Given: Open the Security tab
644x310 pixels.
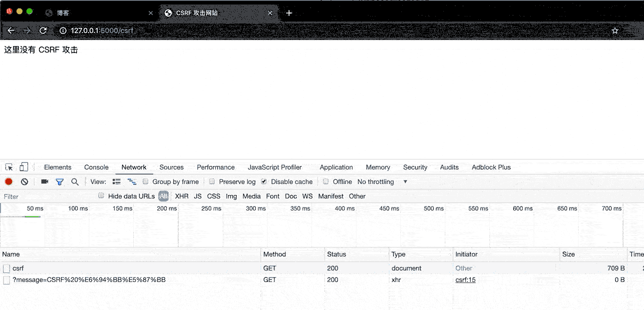Looking at the screenshot, I should [415, 167].
